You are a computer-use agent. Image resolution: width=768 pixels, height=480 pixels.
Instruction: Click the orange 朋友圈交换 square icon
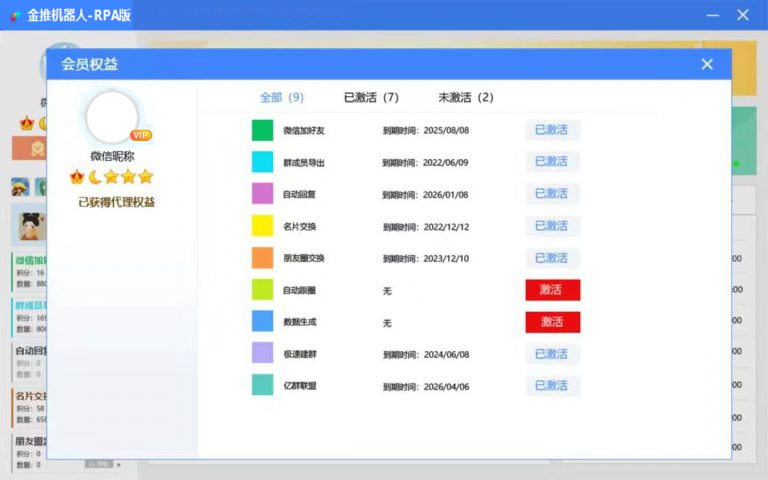click(263, 258)
